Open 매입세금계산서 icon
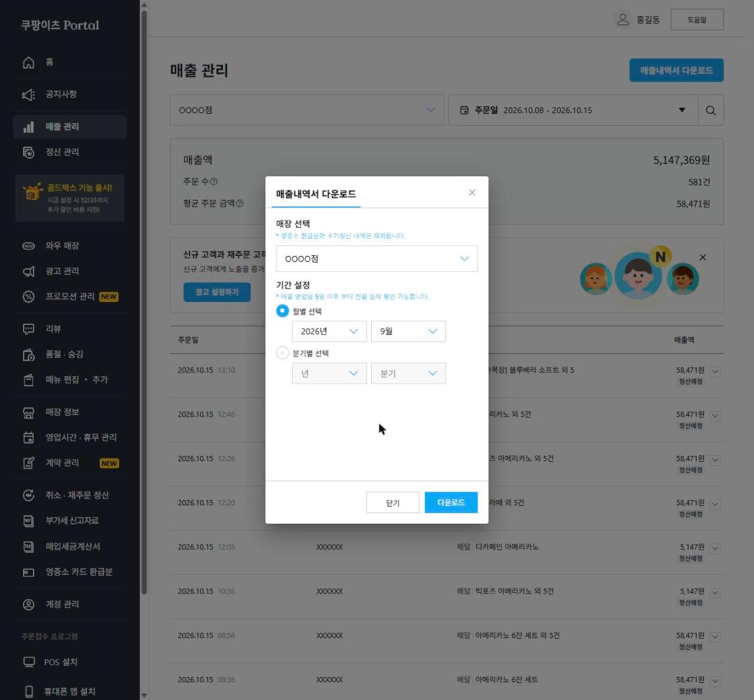Viewport: 754px width, 700px height. point(29,547)
